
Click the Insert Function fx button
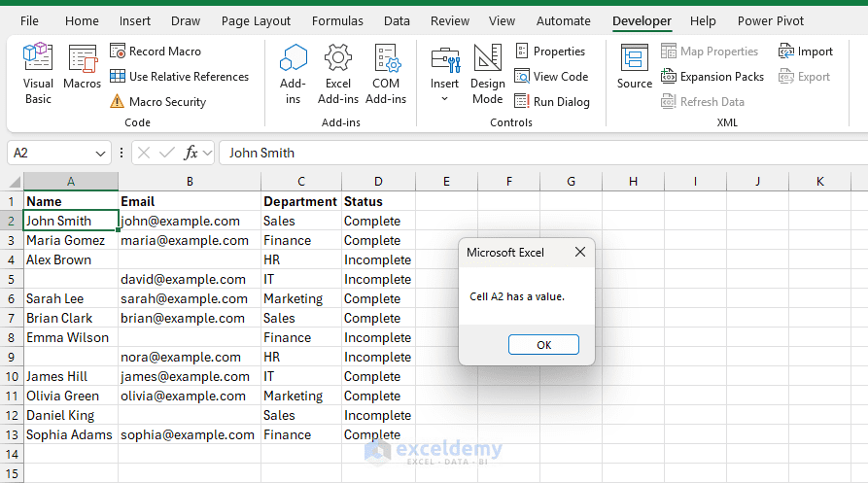191,153
